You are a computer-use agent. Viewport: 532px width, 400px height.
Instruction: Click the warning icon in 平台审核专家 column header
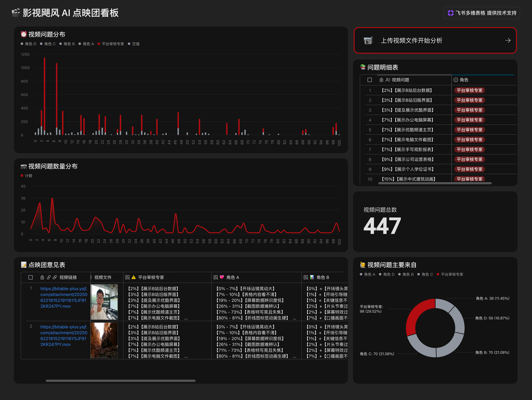click(133, 277)
